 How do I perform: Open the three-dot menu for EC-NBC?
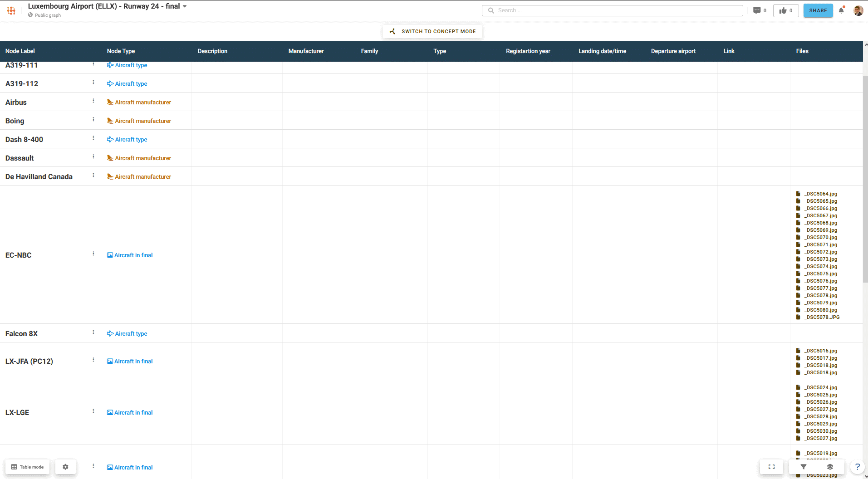[x=93, y=254]
